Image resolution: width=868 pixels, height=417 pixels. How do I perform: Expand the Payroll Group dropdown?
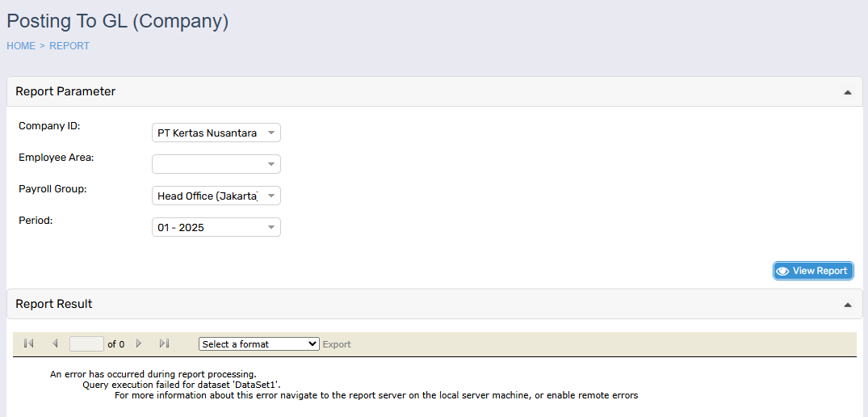click(216, 196)
